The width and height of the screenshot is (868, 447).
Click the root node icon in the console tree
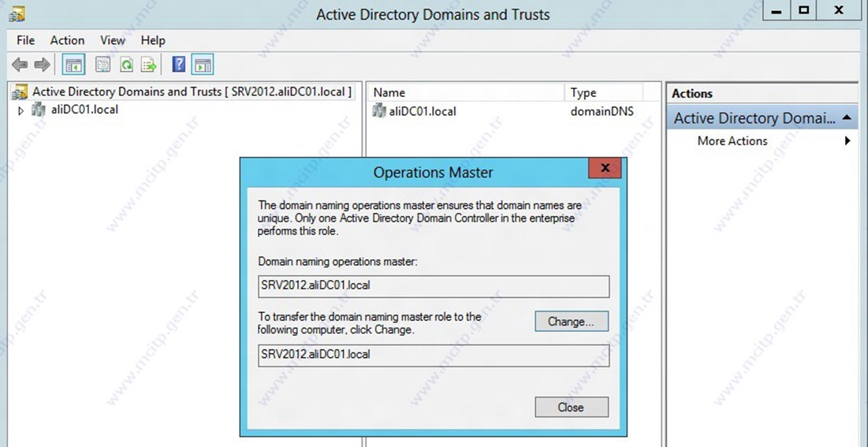tap(20, 91)
